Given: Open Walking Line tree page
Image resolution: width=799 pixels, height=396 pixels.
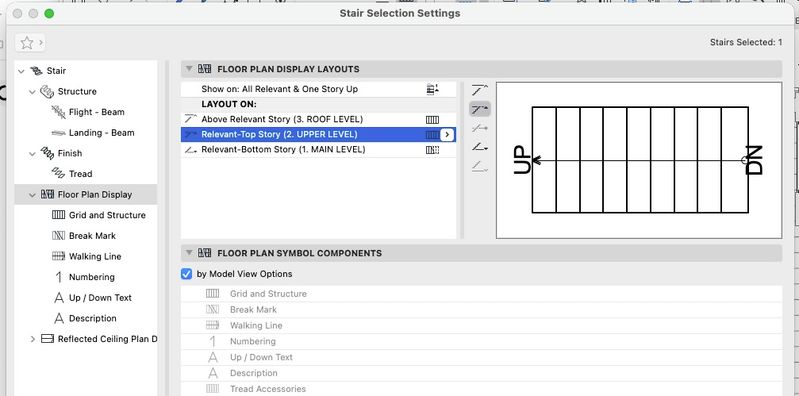Looking at the screenshot, I should point(95,257).
